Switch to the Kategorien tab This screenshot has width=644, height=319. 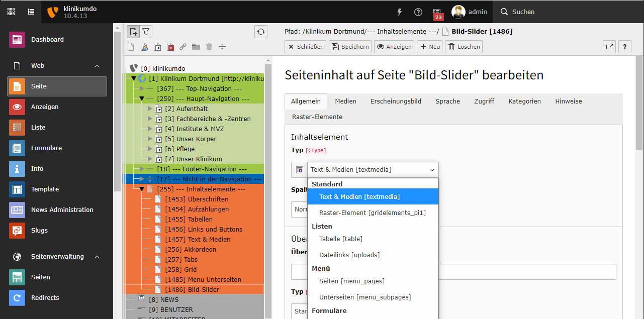pyautogui.click(x=525, y=101)
